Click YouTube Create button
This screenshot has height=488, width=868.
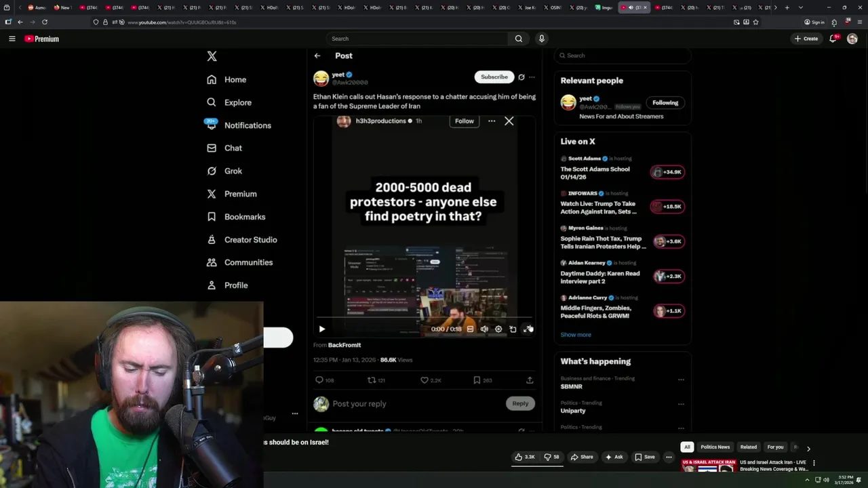point(806,39)
